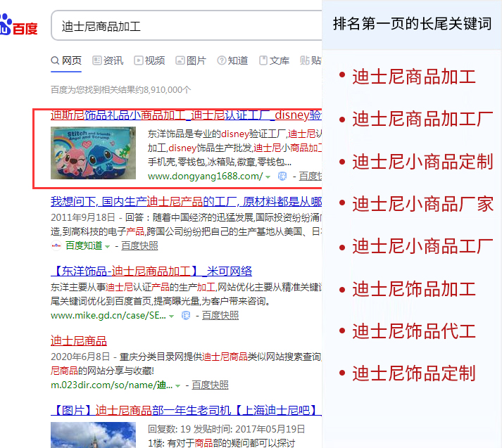This screenshot has width=502, height=448.
Task: Click the 图片 picture icon
Action: (x=180, y=60)
